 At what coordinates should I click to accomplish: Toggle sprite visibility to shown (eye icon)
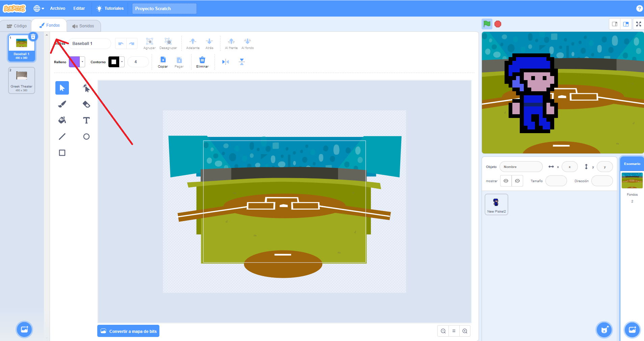click(506, 181)
